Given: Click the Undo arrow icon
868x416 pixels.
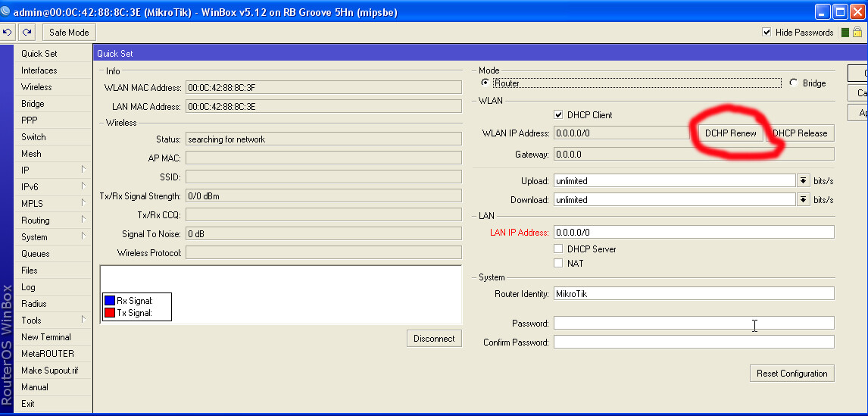Looking at the screenshot, I should [x=8, y=32].
